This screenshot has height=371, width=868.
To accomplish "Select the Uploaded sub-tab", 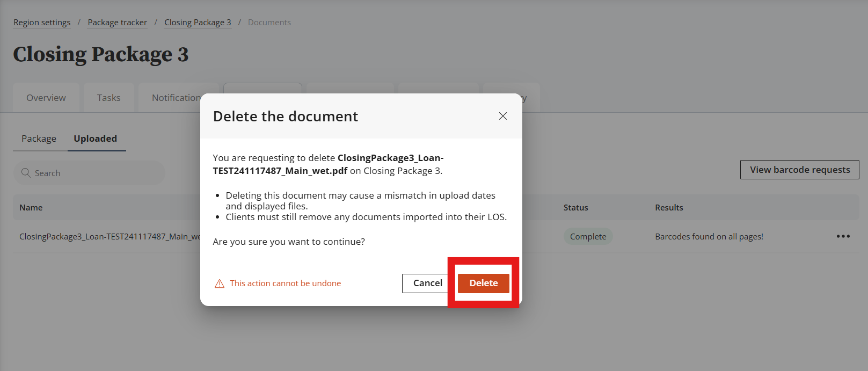I will 96,139.
